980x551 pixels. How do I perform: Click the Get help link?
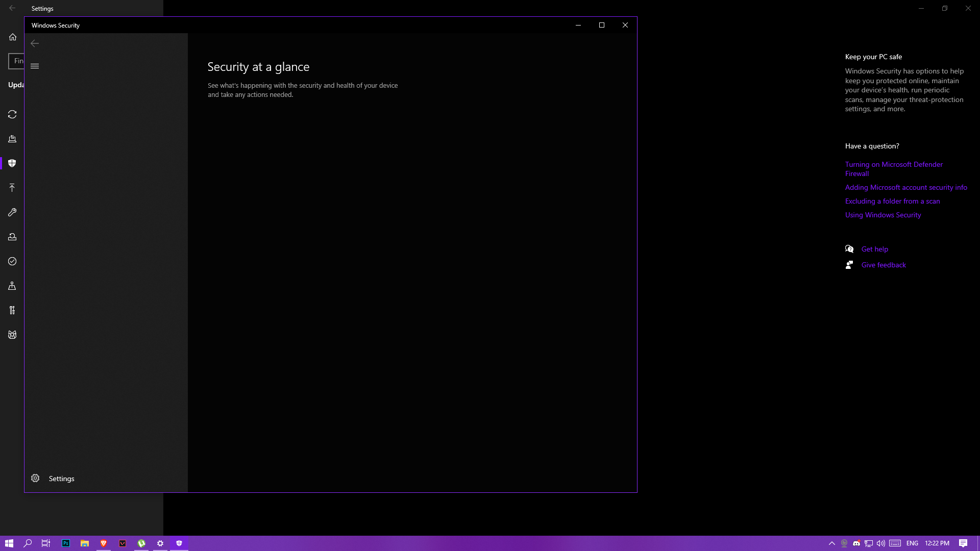[x=874, y=249]
